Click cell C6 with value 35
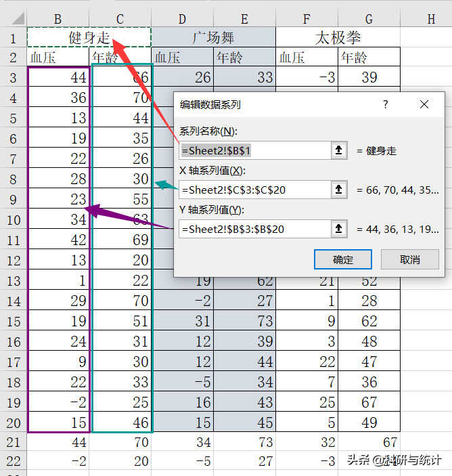Viewport: 452px width, 476px height. (x=121, y=138)
